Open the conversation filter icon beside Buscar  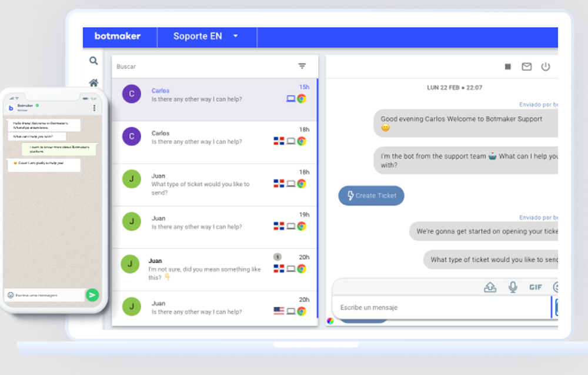[x=302, y=66]
